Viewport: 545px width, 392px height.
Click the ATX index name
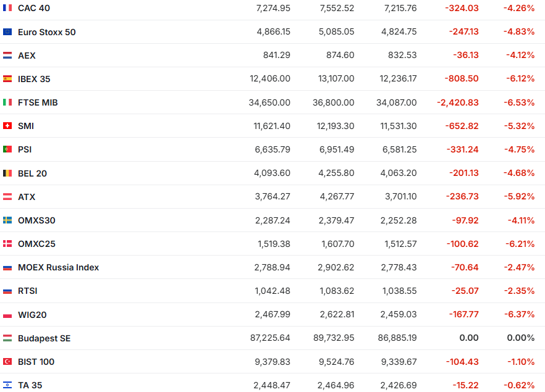[x=27, y=197]
